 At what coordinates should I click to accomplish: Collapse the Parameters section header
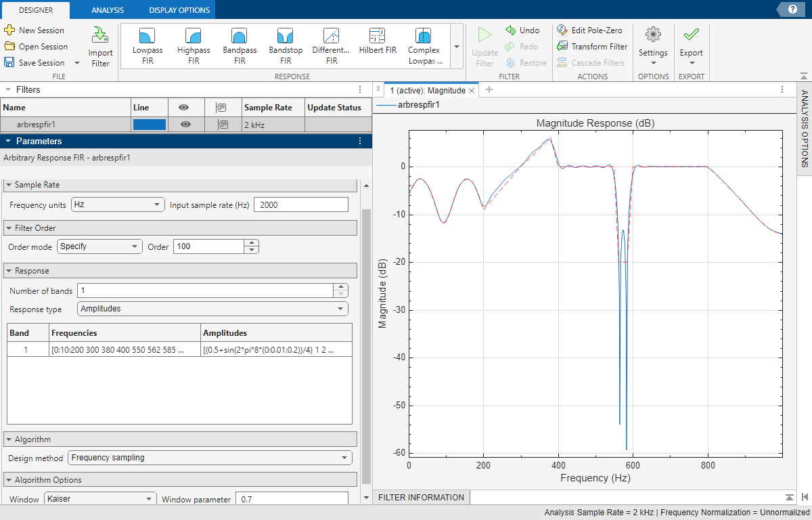8,141
